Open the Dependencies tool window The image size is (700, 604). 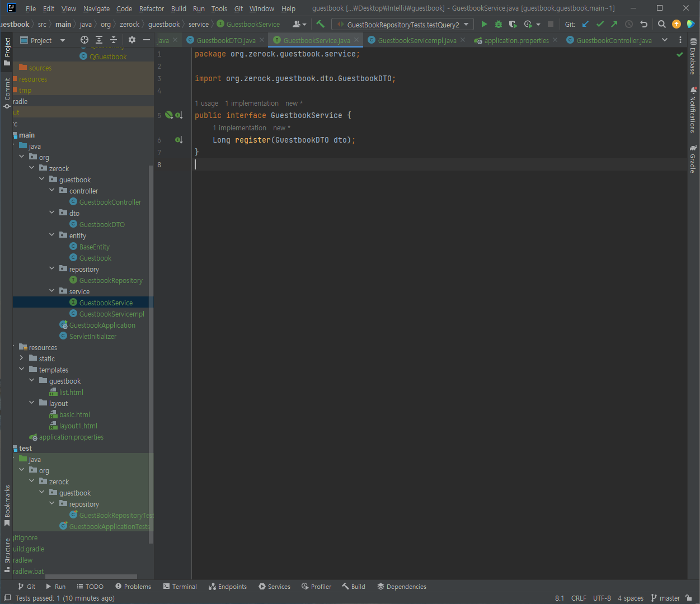[402, 587]
